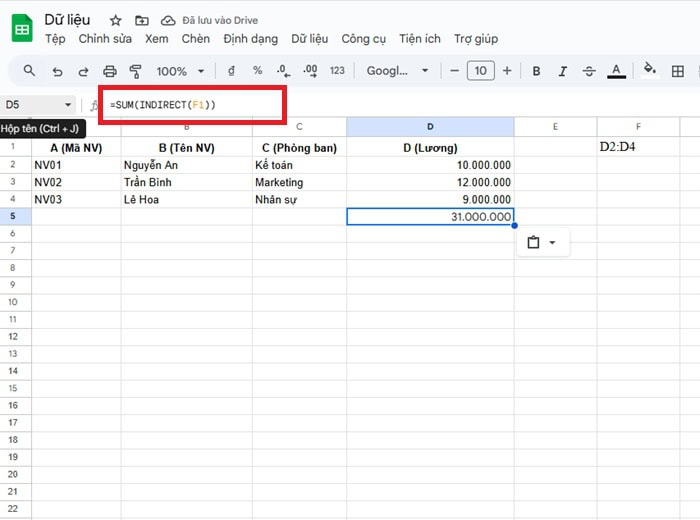Open the borders tool
The image size is (700, 520).
678,71
